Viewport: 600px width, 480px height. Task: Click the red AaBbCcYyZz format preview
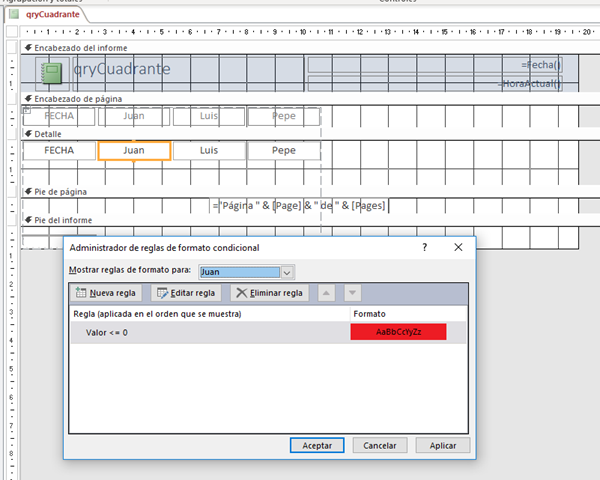click(x=398, y=332)
